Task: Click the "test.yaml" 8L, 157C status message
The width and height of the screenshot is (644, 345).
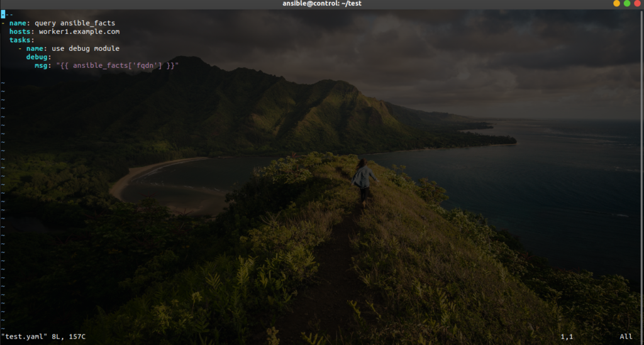Action: tap(43, 337)
